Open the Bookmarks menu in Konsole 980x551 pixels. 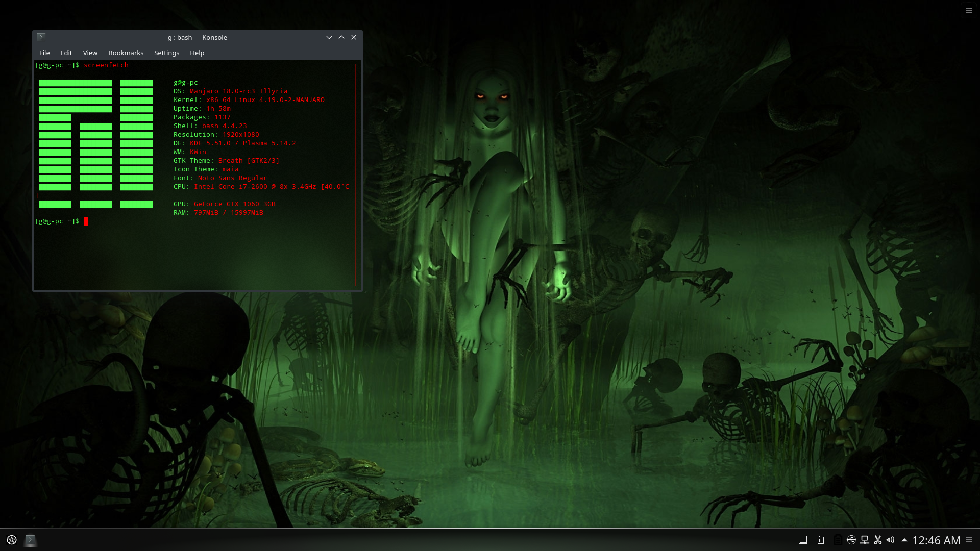126,53
